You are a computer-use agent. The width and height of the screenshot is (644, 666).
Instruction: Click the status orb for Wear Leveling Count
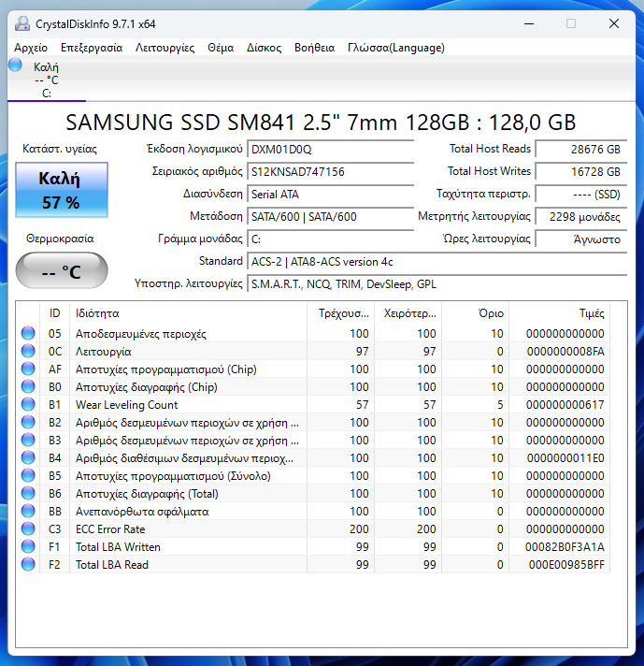28,404
